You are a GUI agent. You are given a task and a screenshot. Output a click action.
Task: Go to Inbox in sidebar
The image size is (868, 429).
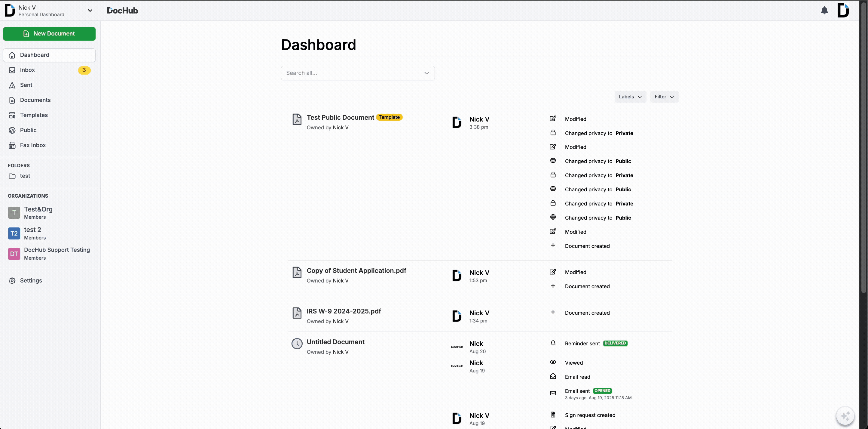click(x=27, y=70)
